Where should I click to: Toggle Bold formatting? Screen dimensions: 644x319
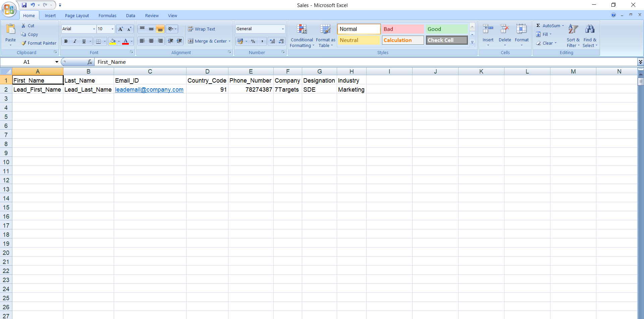click(66, 41)
